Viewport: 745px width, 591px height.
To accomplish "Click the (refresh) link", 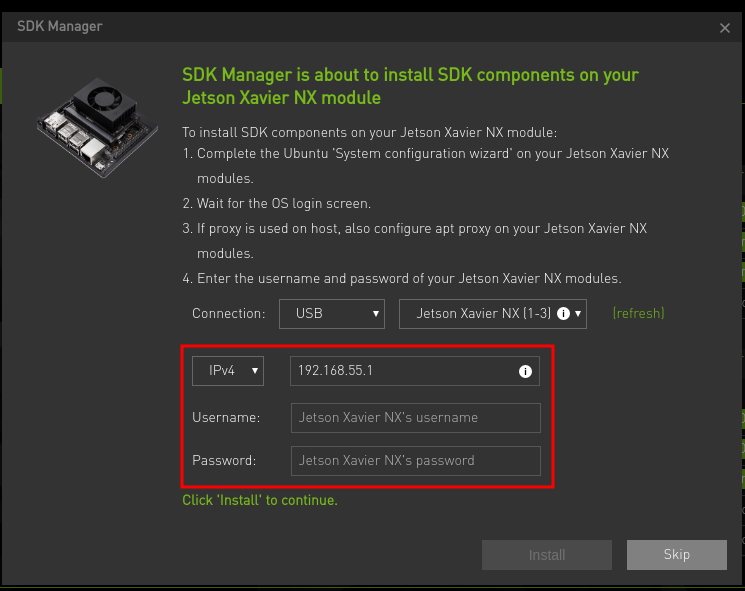I will (638, 314).
